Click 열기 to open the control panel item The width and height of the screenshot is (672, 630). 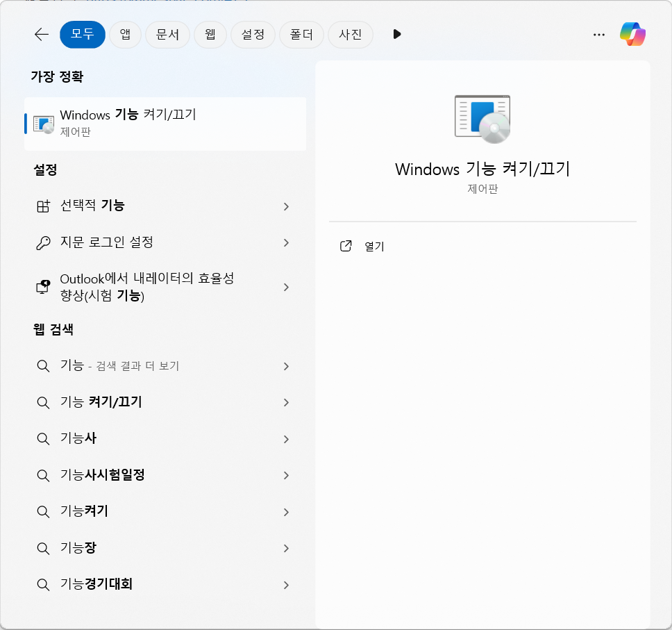374,247
